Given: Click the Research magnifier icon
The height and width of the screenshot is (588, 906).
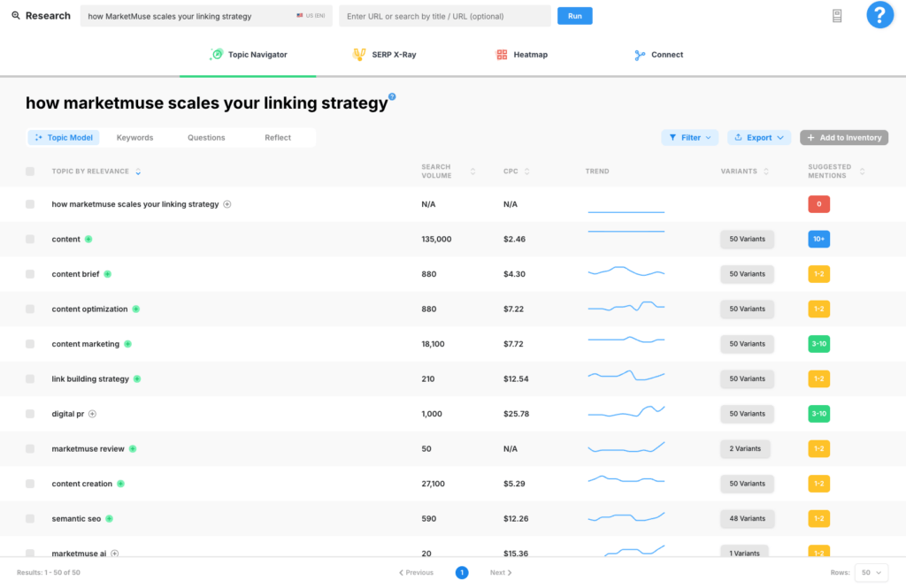Looking at the screenshot, I should tap(16, 16).
